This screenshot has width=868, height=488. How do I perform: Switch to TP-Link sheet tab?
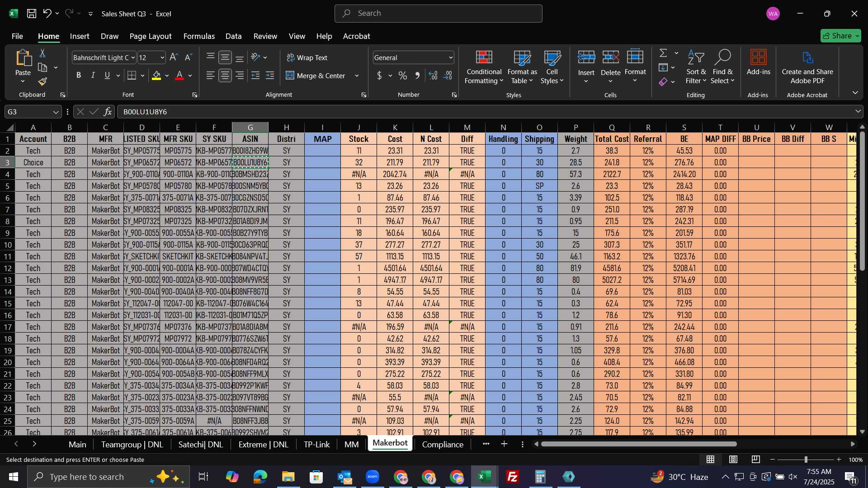pos(316,445)
